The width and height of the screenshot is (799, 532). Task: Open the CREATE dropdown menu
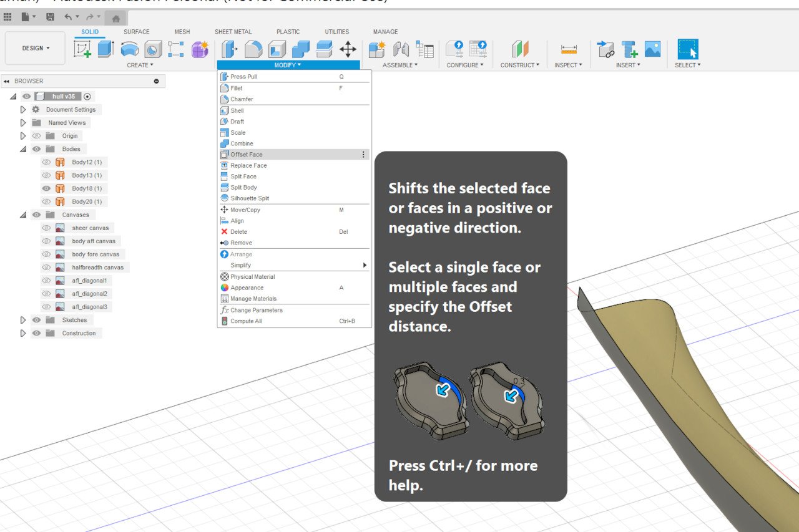tap(140, 65)
